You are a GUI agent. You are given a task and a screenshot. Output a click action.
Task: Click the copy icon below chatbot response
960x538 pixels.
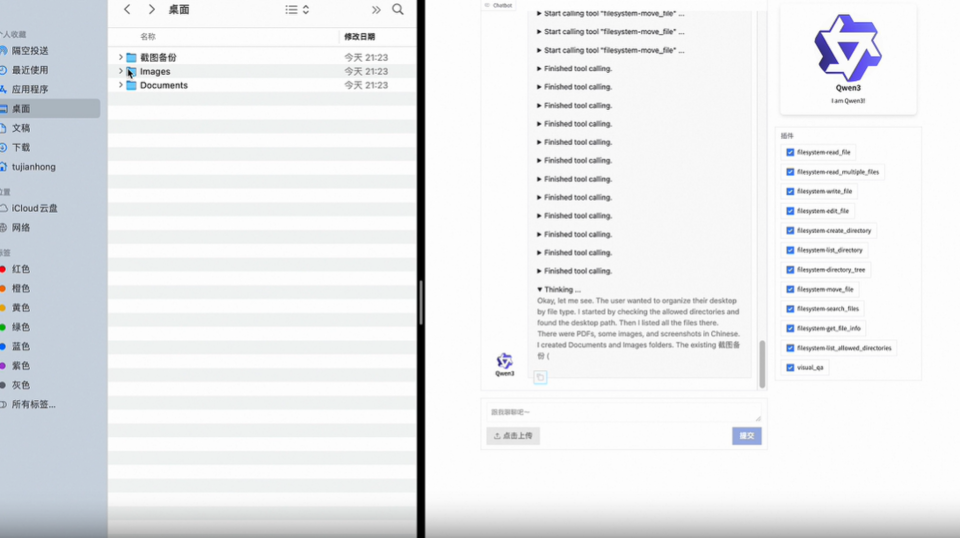(540, 377)
